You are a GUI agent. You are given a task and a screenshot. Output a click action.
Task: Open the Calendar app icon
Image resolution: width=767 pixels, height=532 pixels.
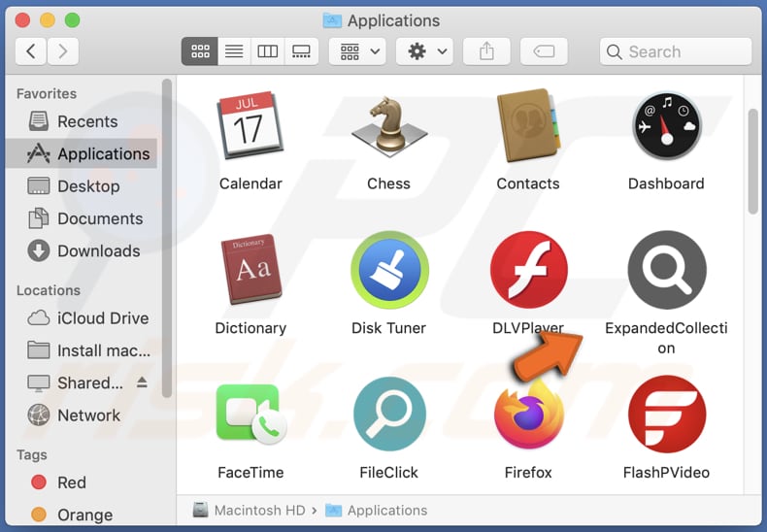250,125
